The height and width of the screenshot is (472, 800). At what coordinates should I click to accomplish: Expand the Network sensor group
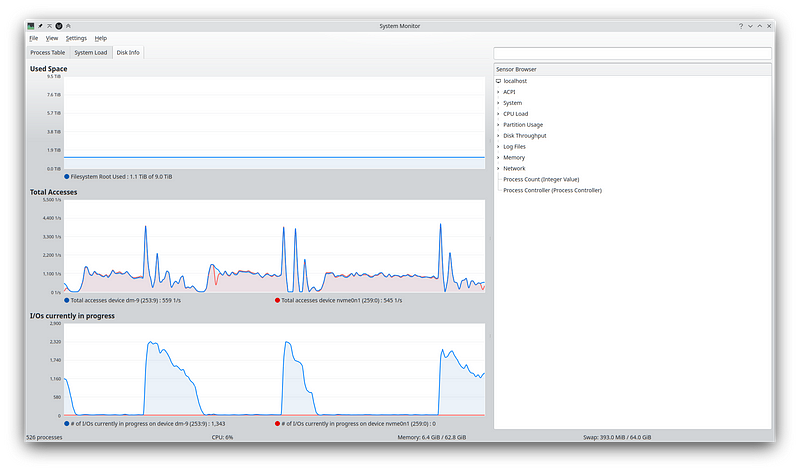click(498, 168)
